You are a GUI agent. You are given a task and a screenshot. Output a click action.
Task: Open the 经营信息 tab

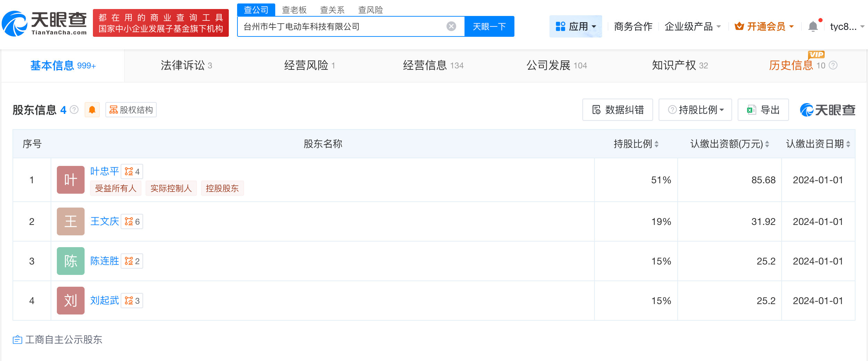433,65
